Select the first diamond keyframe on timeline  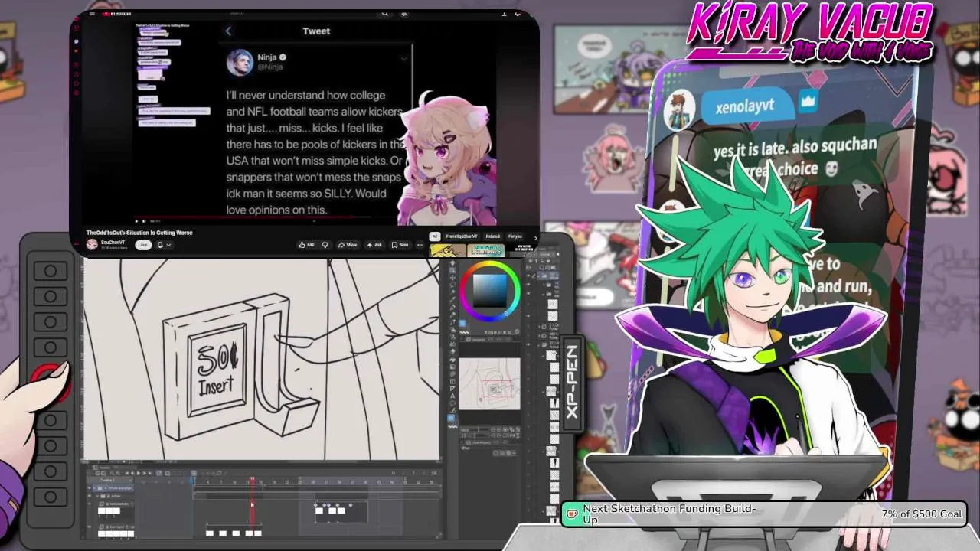315,505
